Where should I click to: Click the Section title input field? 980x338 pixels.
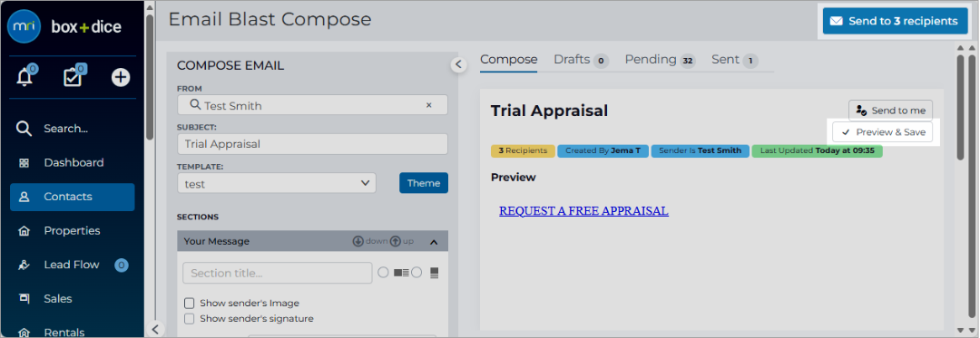[x=278, y=273]
